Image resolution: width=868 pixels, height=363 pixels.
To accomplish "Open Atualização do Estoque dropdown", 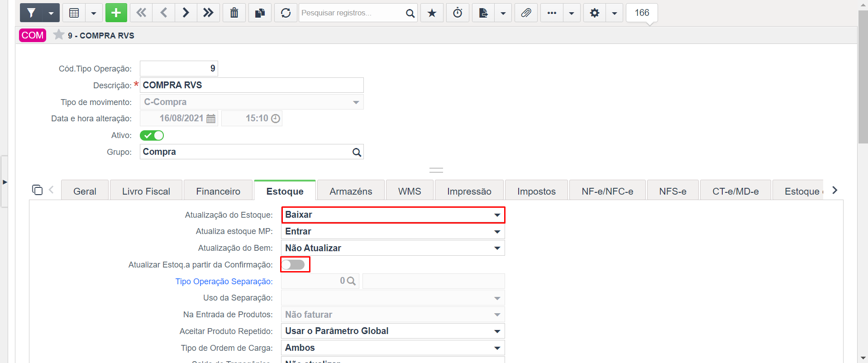I will pos(393,215).
